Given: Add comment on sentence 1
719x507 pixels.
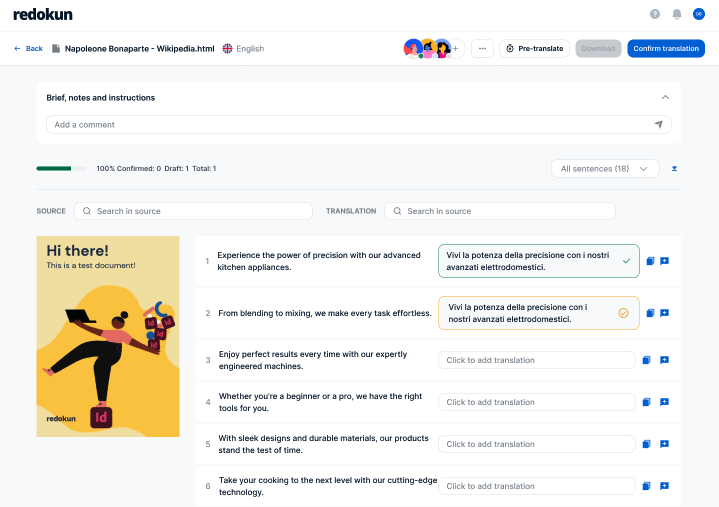Looking at the screenshot, I should pyautogui.click(x=664, y=261).
